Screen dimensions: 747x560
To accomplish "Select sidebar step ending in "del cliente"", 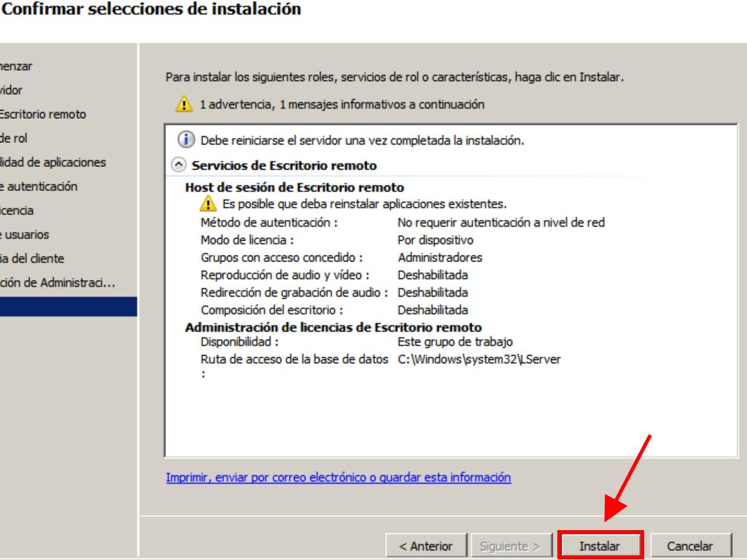I will (31, 259).
